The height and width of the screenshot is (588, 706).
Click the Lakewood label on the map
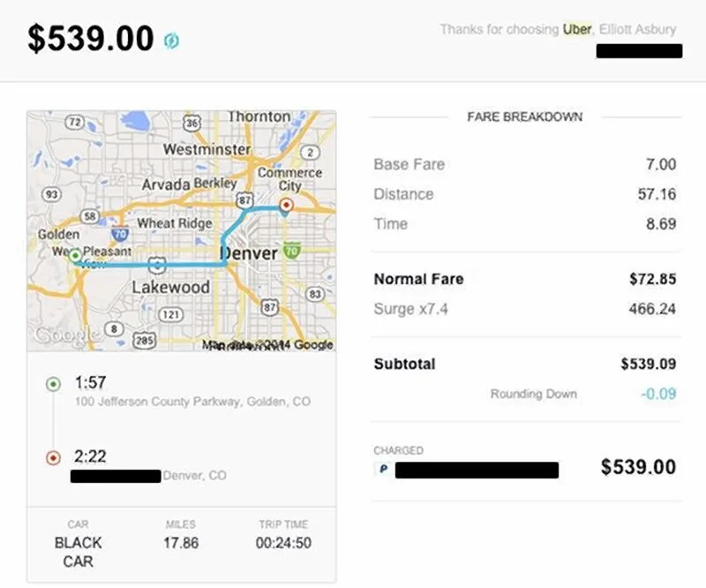(170, 288)
